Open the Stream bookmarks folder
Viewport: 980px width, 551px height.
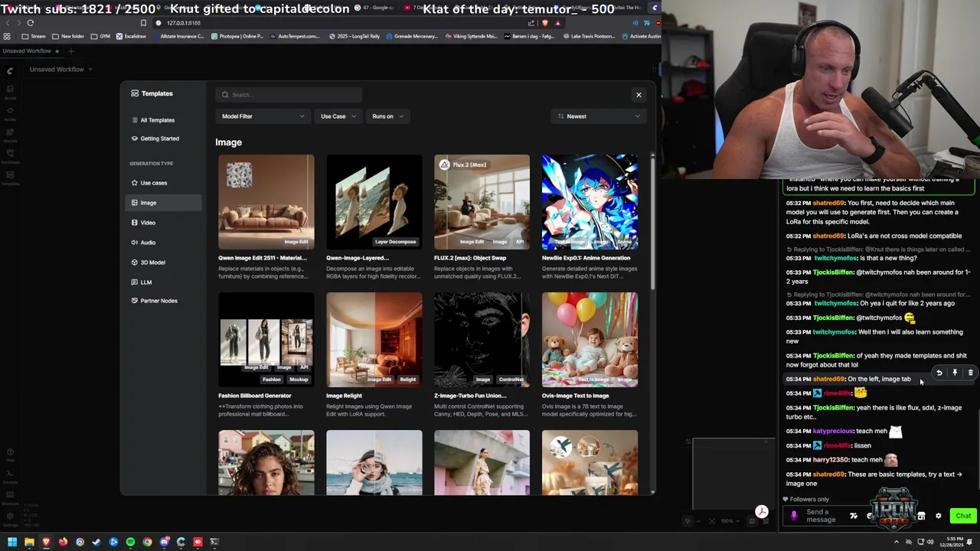33,36
